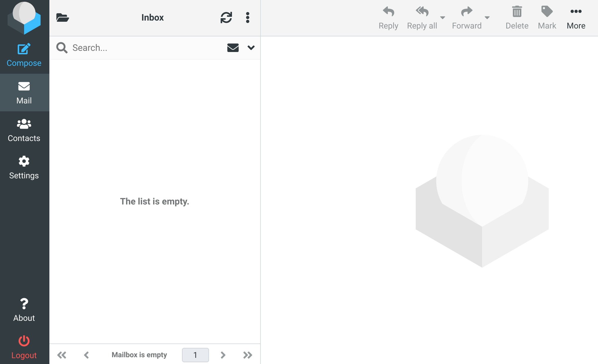Click the Reply arrow icon
This screenshot has width=598, height=364.
[388, 12]
